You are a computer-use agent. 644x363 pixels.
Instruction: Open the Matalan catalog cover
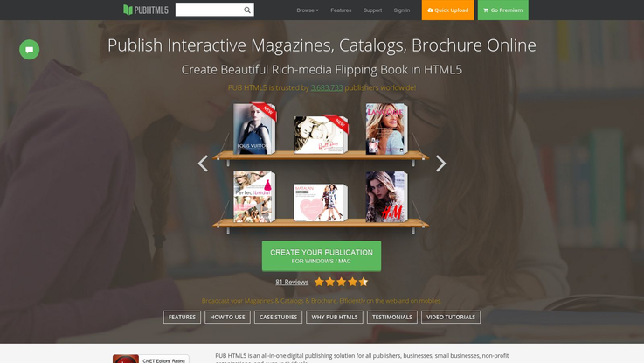tap(321, 202)
